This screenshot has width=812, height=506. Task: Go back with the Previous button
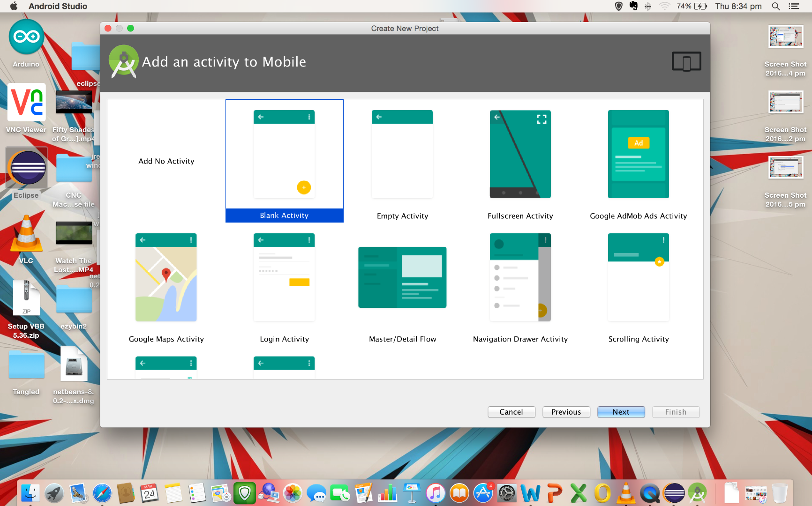(566, 412)
